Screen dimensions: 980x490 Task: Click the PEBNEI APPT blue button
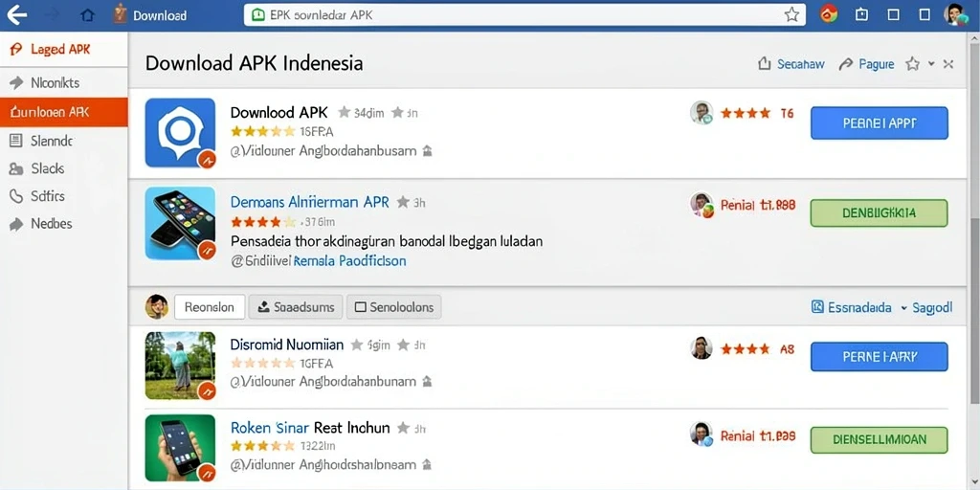880,123
